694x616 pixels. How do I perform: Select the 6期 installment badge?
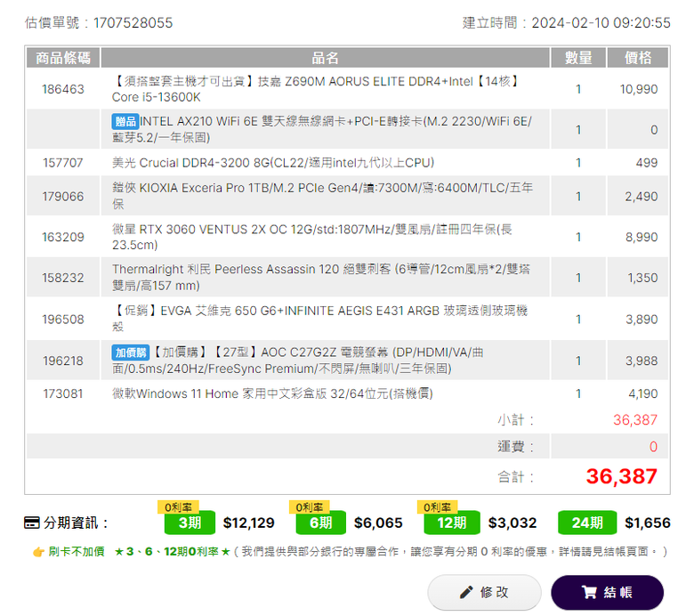[x=320, y=523]
